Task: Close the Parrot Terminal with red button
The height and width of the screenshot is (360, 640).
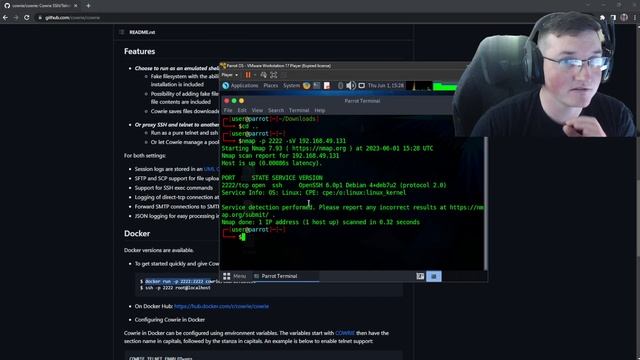Action: (x=227, y=101)
